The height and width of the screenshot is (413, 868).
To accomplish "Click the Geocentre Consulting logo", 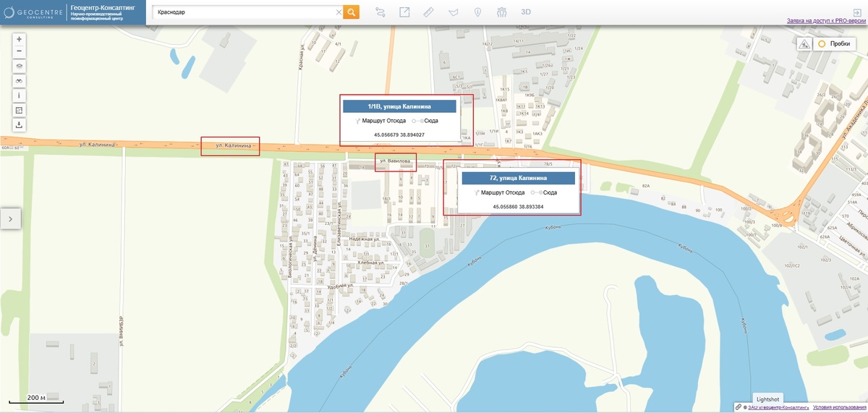I will tap(35, 12).
